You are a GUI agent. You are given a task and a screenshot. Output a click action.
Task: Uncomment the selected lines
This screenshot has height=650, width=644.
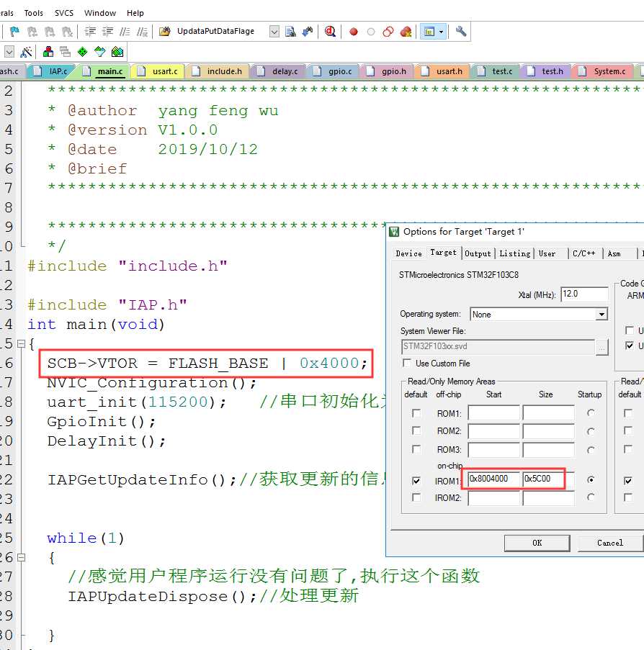(x=142, y=32)
